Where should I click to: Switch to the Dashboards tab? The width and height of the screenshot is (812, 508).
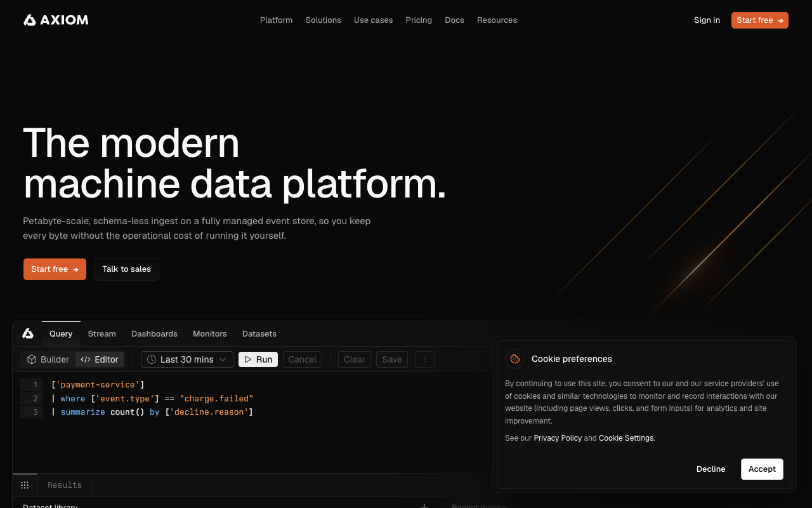pyautogui.click(x=154, y=333)
